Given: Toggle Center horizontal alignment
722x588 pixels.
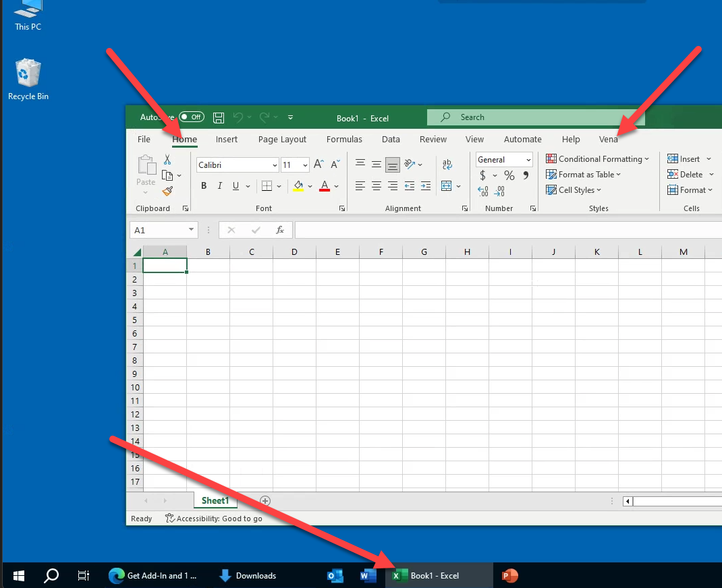Looking at the screenshot, I should click(377, 186).
